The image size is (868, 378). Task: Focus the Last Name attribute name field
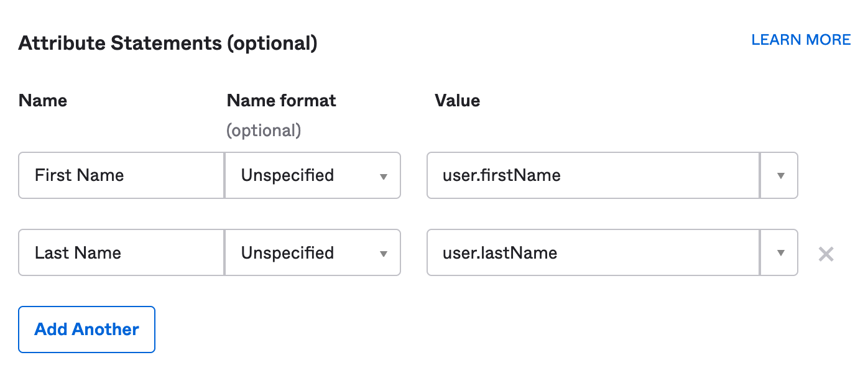click(x=121, y=253)
